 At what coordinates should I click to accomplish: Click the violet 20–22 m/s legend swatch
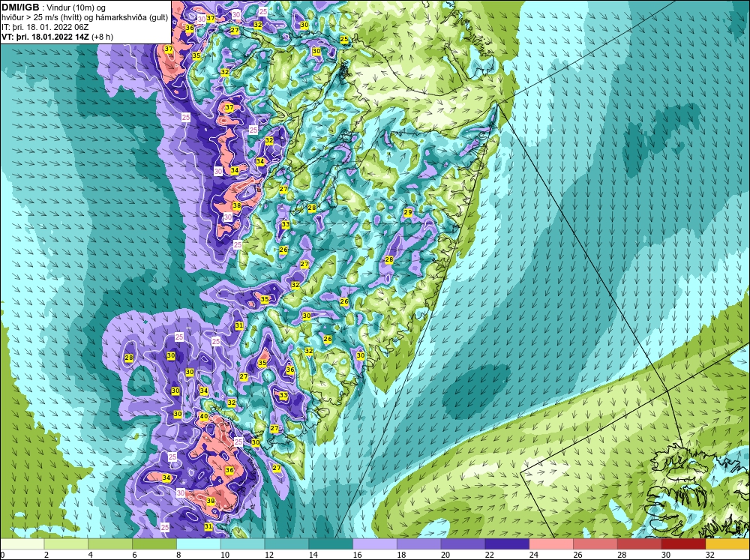[463, 544]
